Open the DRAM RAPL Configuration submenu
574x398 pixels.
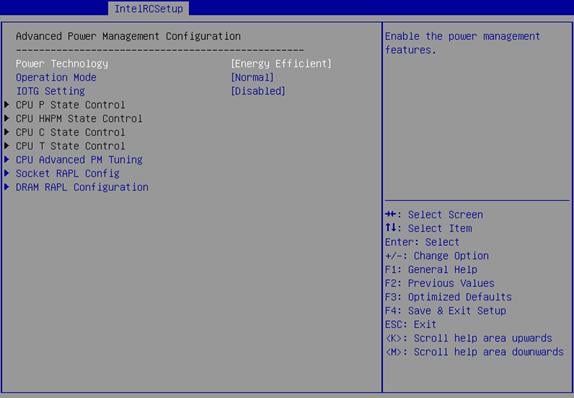click(82, 187)
